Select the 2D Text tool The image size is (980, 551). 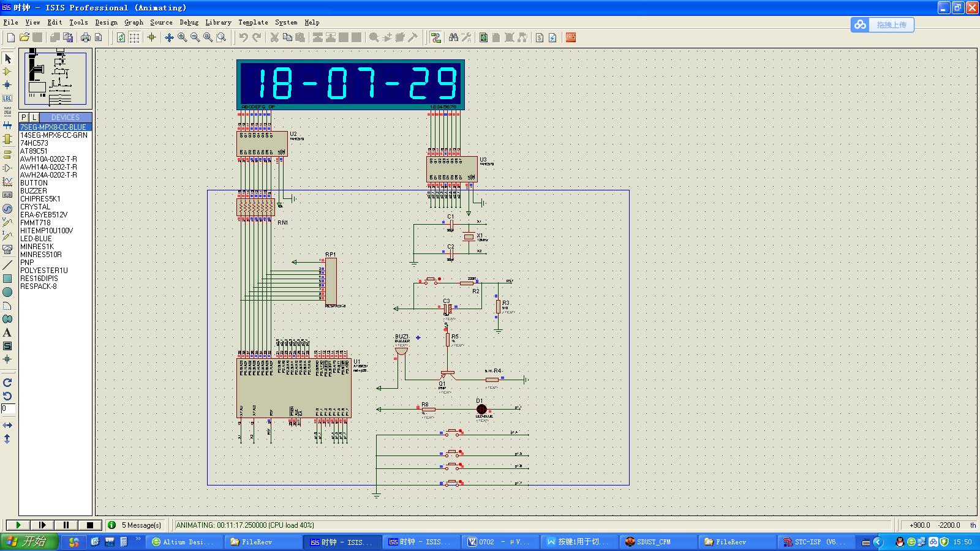coord(7,332)
